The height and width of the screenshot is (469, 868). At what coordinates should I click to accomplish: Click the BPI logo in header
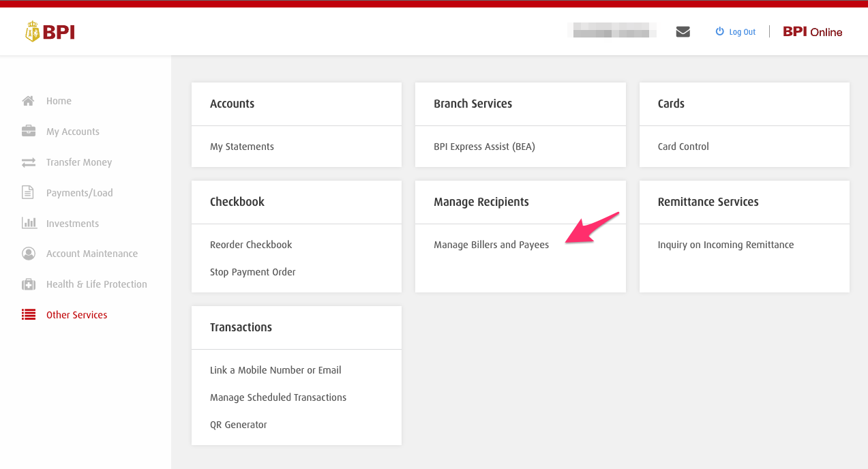click(50, 31)
